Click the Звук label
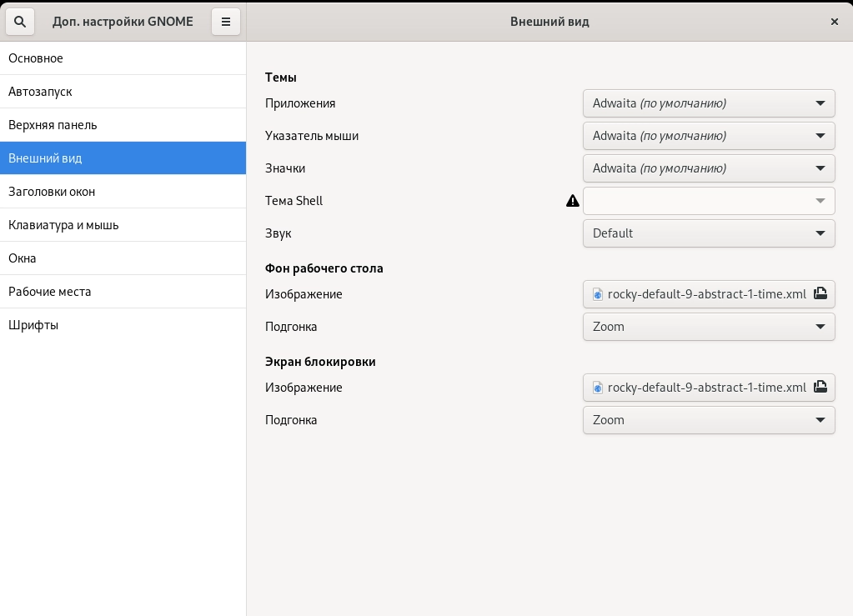The image size is (853, 616). (278, 233)
